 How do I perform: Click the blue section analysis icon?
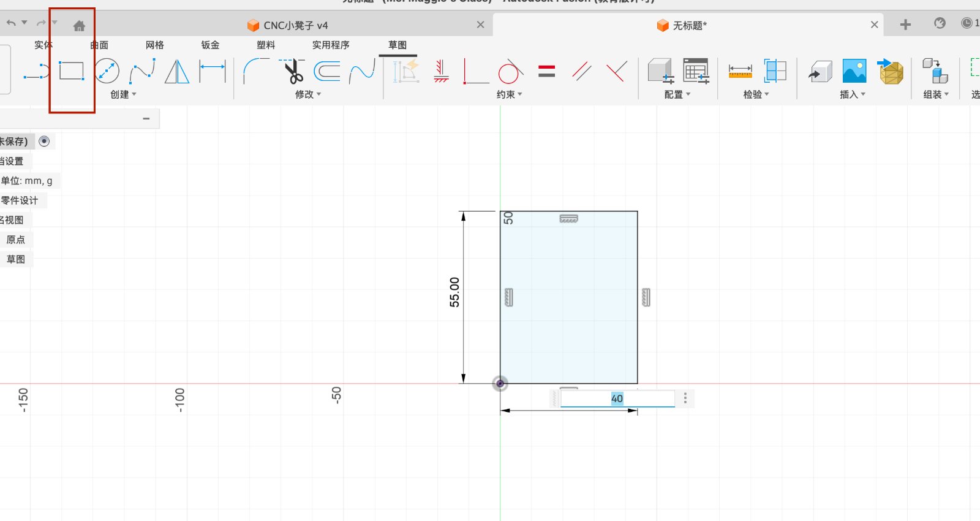coord(775,71)
